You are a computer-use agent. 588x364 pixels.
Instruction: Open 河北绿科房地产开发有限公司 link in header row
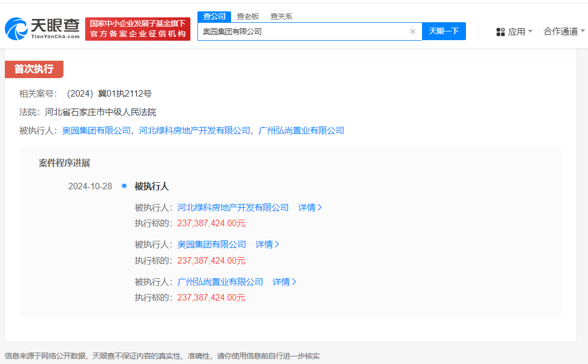195,130
